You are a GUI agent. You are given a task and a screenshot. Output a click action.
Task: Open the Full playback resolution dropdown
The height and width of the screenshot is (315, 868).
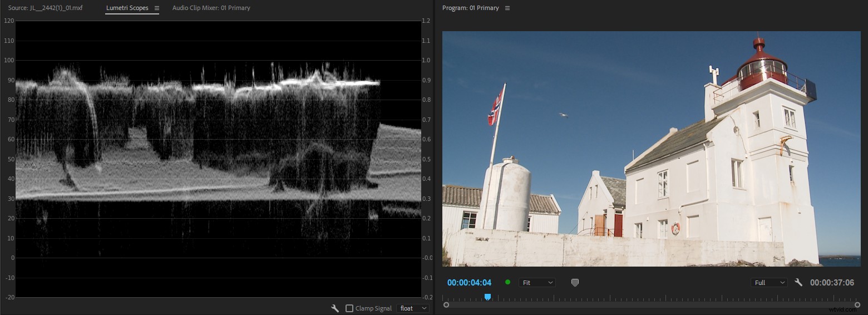click(x=768, y=283)
